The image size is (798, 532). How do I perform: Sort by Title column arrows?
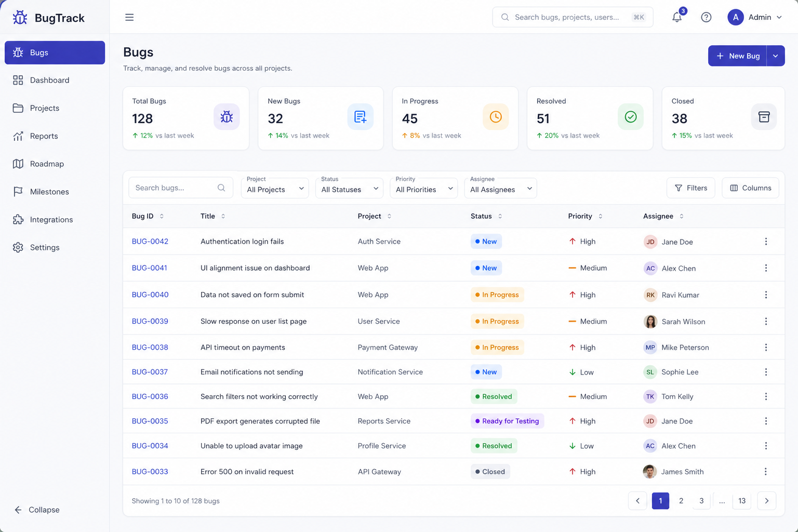pos(223,216)
